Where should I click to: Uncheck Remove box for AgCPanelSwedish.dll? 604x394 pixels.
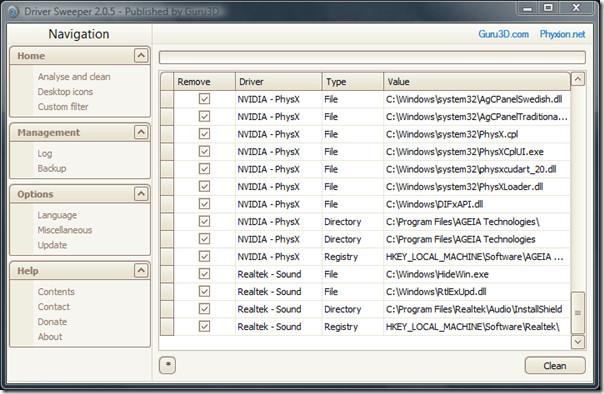(204, 99)
